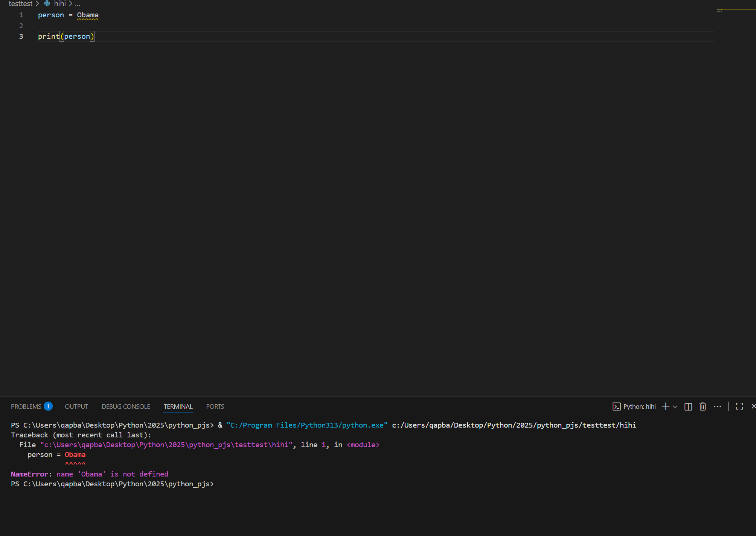The width and height of the screenshot is (756, 536).
Task: Split the terminal with the split icon
Action: click(x=688, y=407)
